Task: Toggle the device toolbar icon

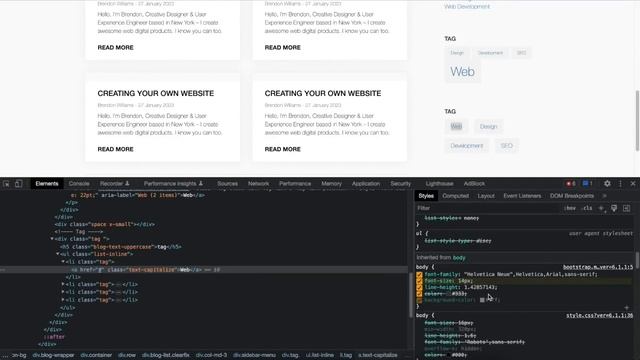Action: (18, 184)
